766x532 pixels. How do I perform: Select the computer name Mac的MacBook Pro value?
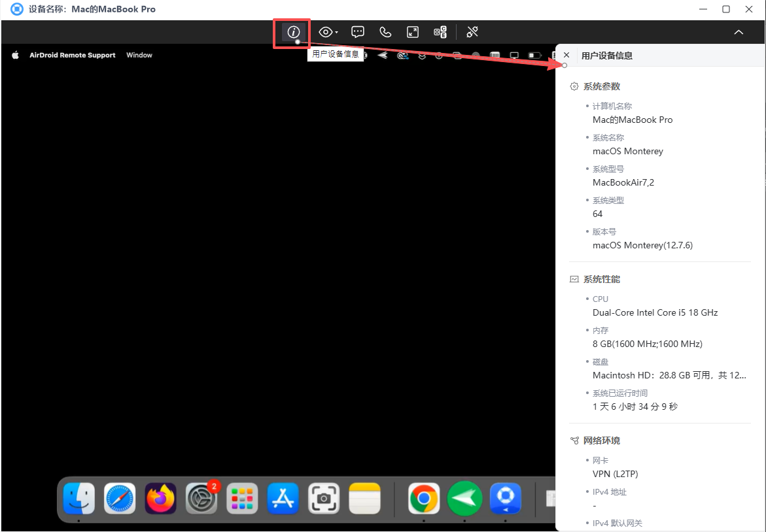pos(633,120)
